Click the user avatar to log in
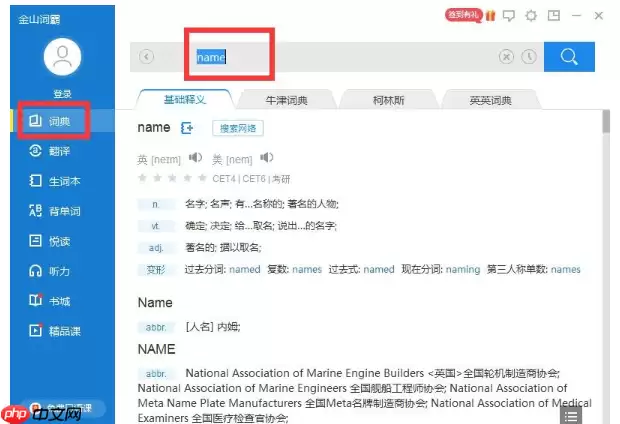The width and height of the screenshot is (620, 424). point(62,57)
